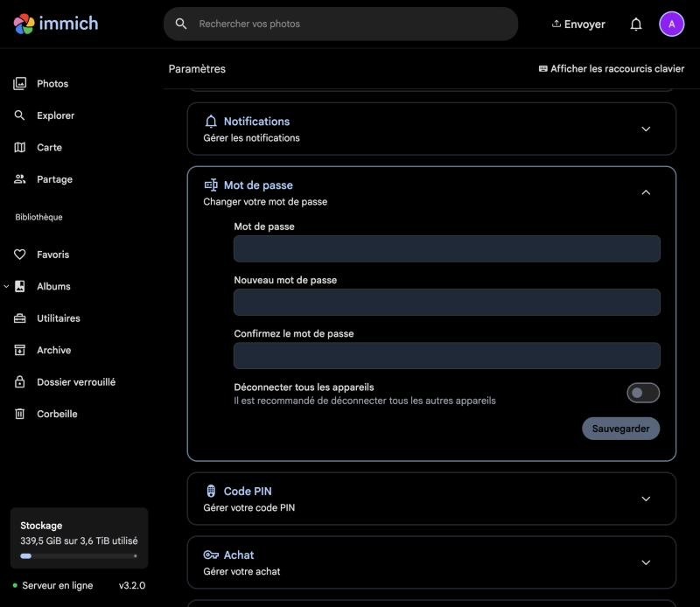Click the immich logo icon
700x607 pixels.
click(x=24, y=24)
